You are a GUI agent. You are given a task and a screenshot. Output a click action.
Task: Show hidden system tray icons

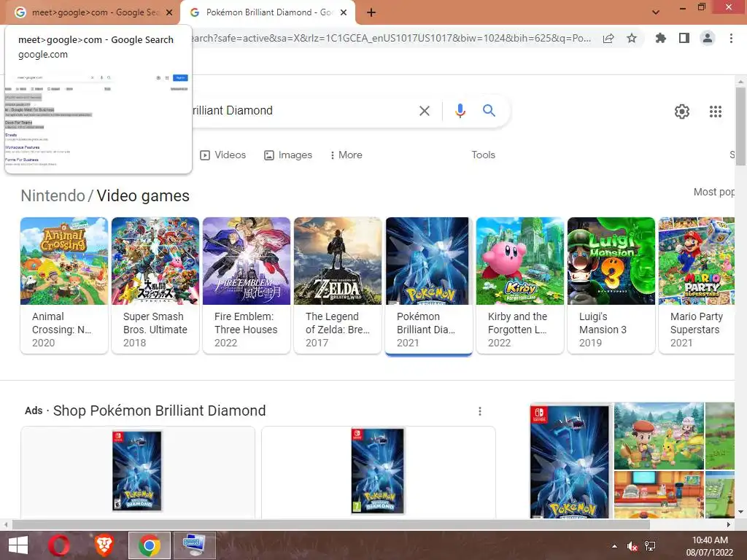point(614,546)
